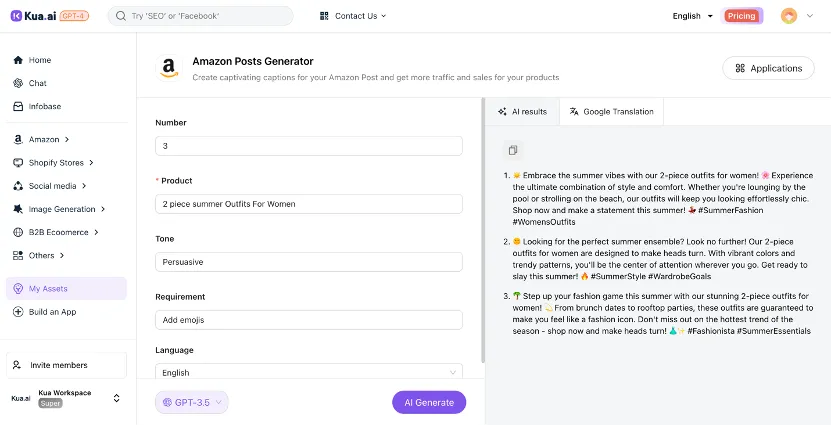Open Chat in the sidebar

point(38,83)
